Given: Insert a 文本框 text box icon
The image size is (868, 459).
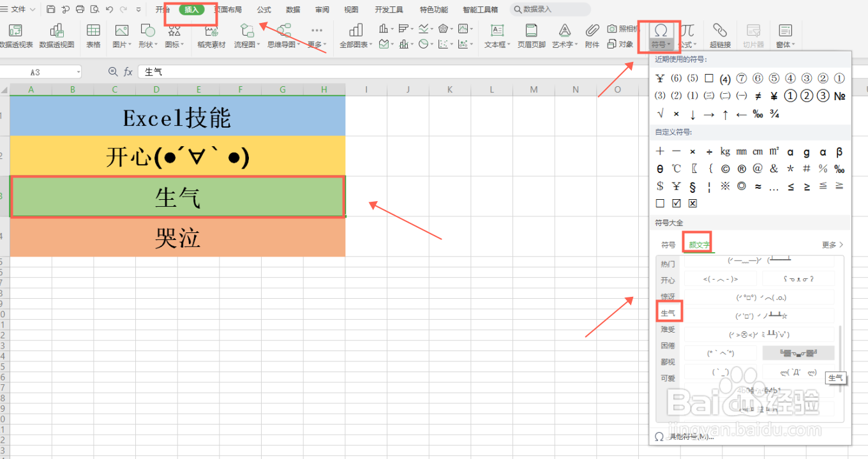Looking at the screenshot, I should 497,35.
